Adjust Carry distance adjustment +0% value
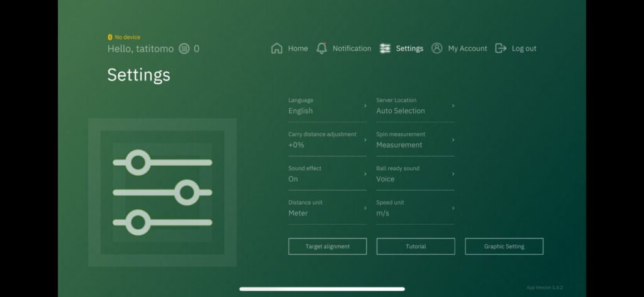The height and width of the screenshot is (297, 644). [327, 140]
